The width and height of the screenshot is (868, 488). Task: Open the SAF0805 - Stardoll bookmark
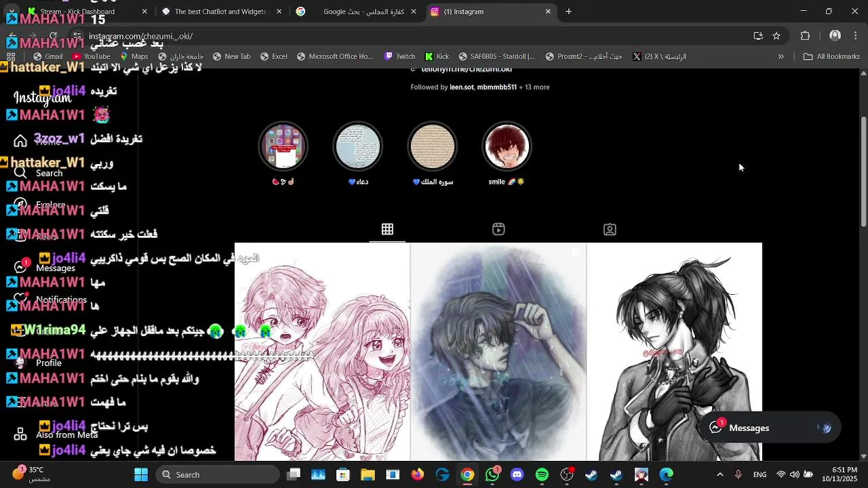click(496, 56)
